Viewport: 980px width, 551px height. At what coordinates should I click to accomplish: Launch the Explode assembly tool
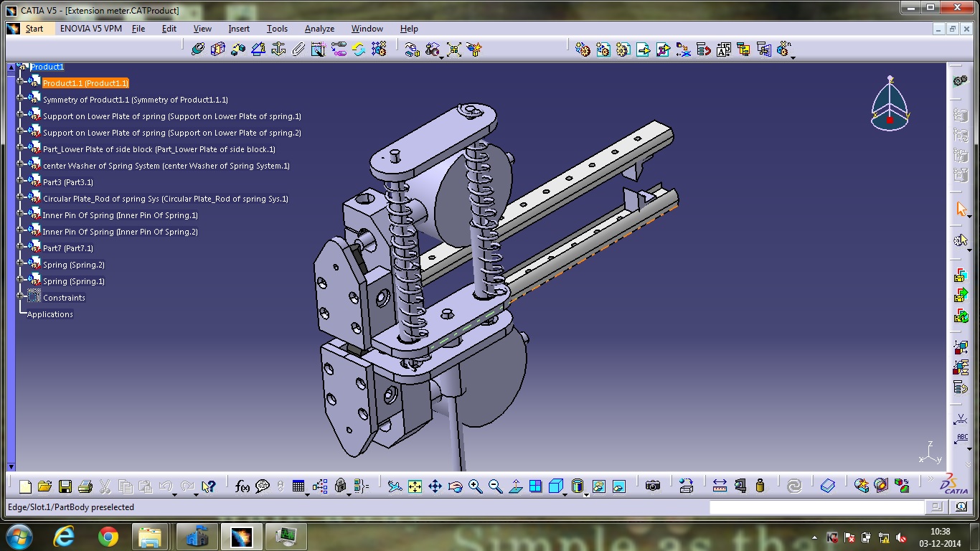coord(453,49)
